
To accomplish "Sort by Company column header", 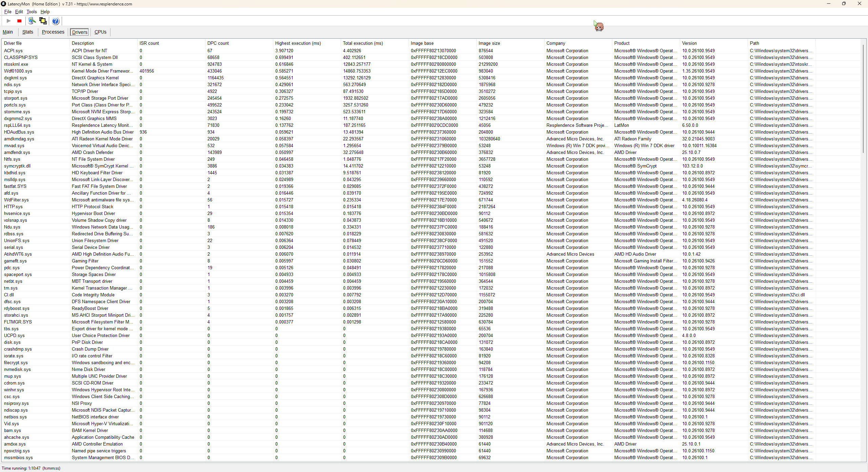I will (x=578, y=43).
